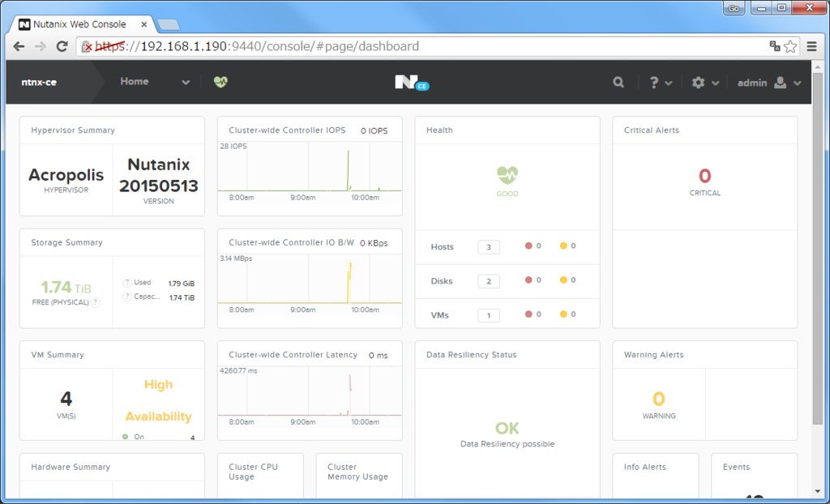Bookmark page with star icon

(x=790, y=46)
